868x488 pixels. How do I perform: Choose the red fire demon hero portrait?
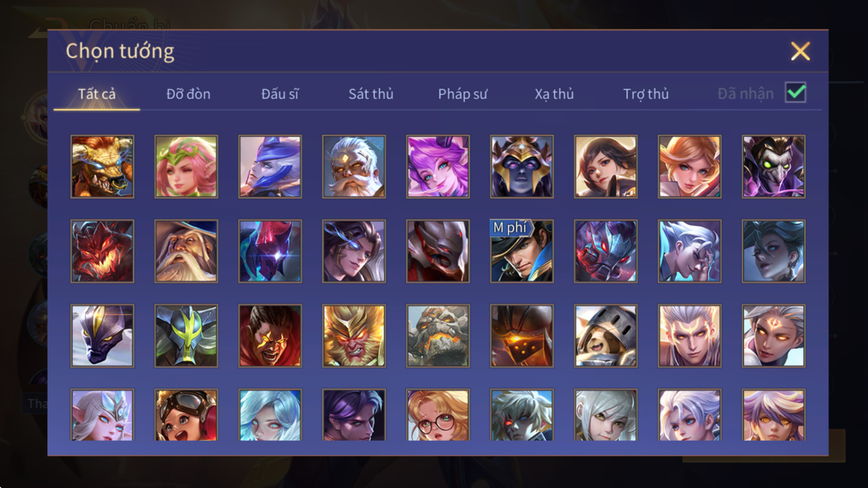pos(102,251)
